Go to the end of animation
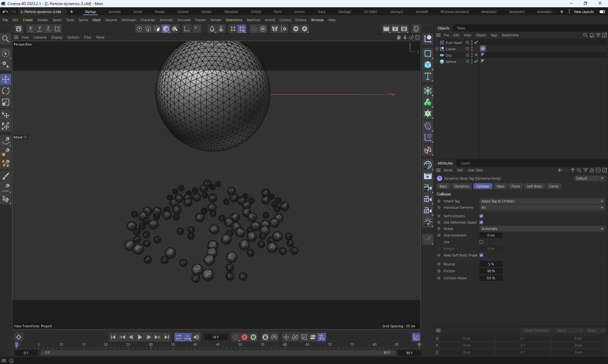Viewport: 608px width, 364px height. click(x=167, y=337)
